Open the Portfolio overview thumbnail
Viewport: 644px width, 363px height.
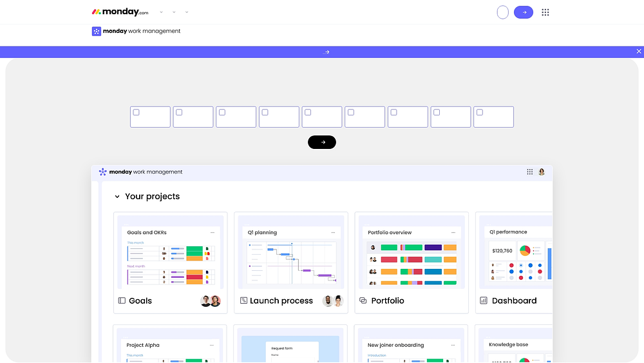(x=412, y=252)
